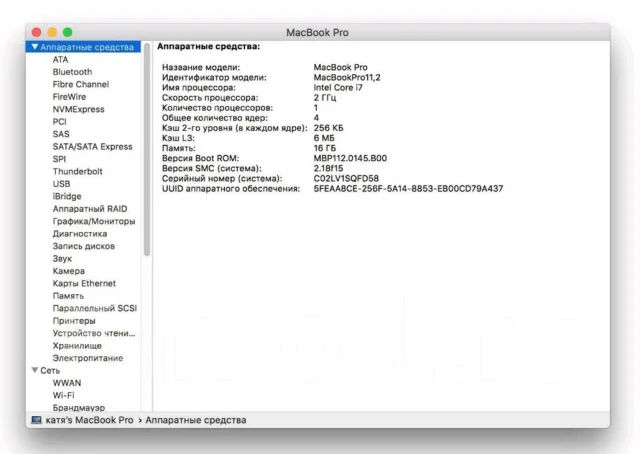Click the Количество процессоров label
The width and height of the screenshot is (640, 454).
click(217, 108)
